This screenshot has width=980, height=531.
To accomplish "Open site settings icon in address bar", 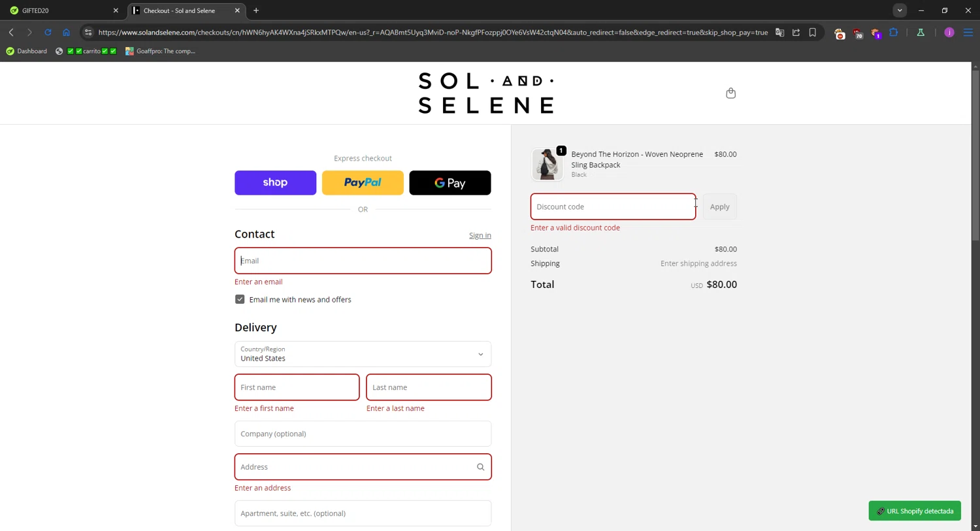I will pyautogui.click(x=88, y=32).
